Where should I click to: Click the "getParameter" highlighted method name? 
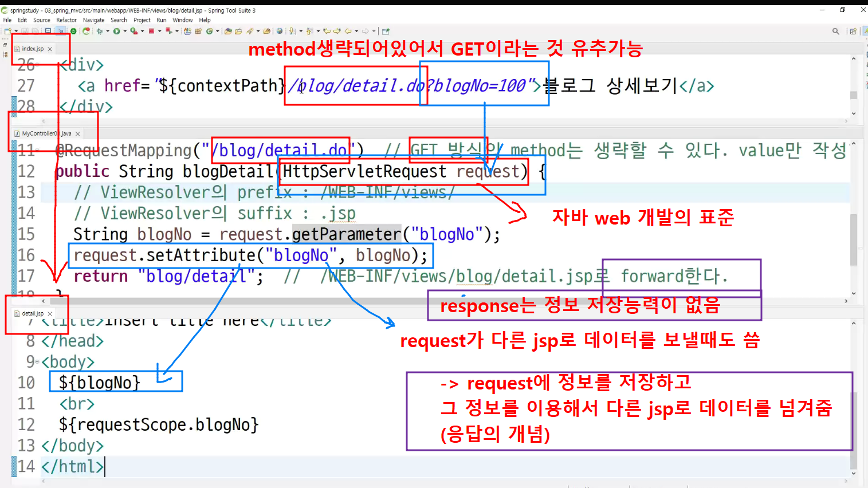tap(347, 234)
